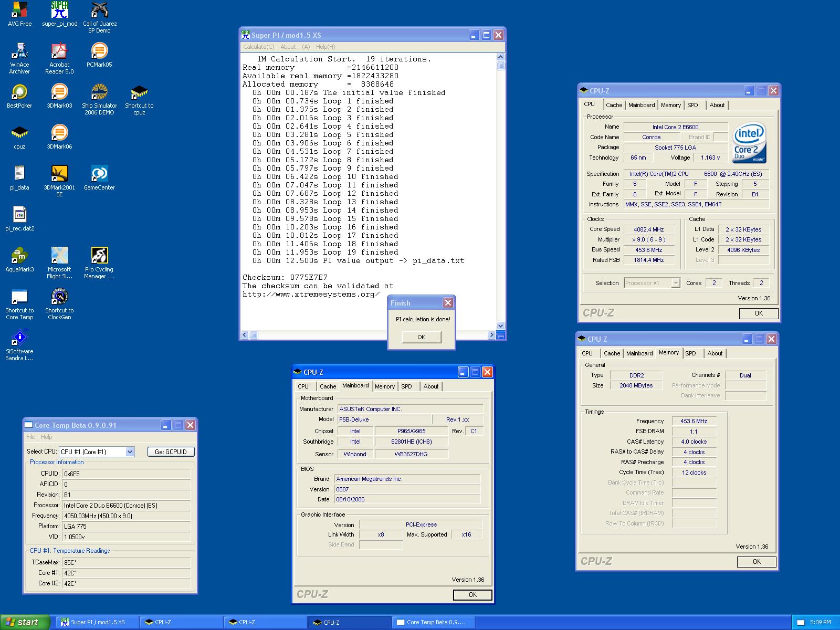Launch PCMark05 desktop icon
This screenshot has height=630, width=840.
[x=99, y=55]
